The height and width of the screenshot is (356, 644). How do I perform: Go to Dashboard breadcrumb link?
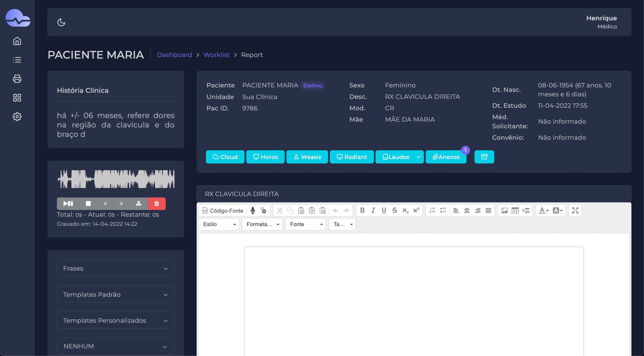tap(174, 55)
